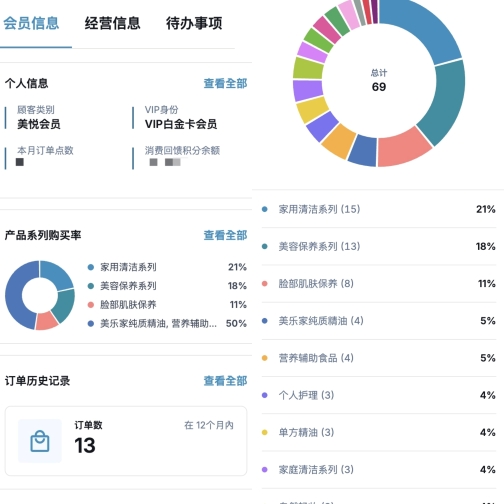Click the yellow dot beside 单方精油 (3)

tap(265, 432)
